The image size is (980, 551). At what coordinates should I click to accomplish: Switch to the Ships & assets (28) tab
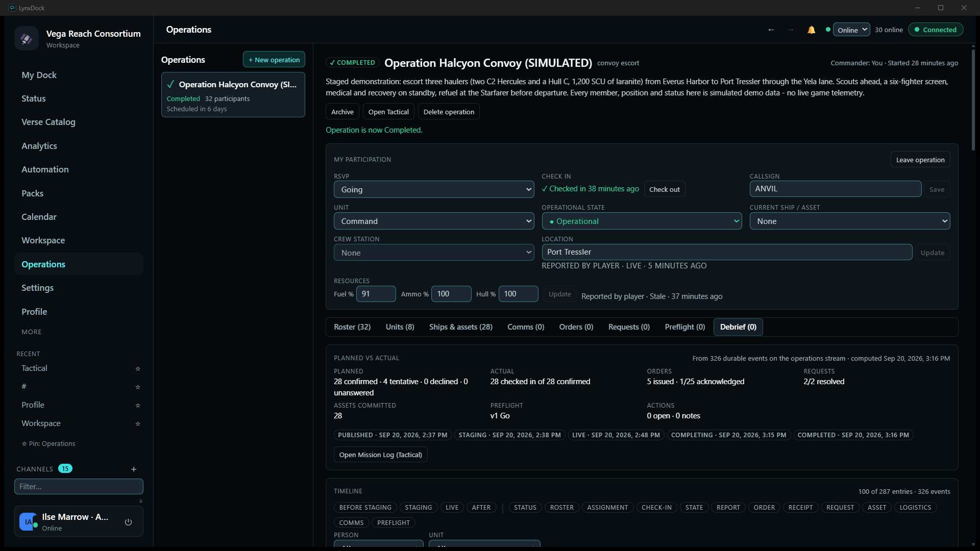click(x=461, y=327)
